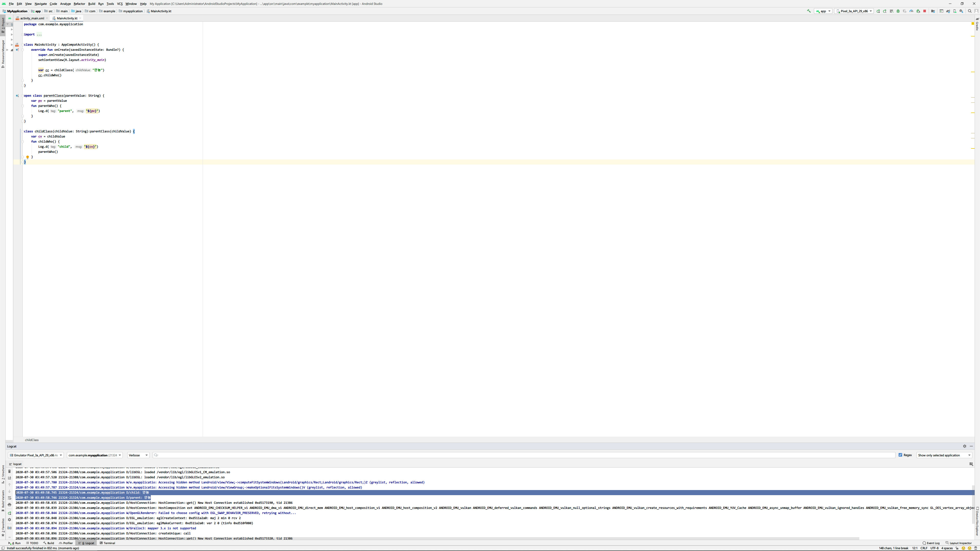This screenshot has height=551, width=980.
Task: Expand the 'Show only selected application' filter dropdown
Action: 944,455
